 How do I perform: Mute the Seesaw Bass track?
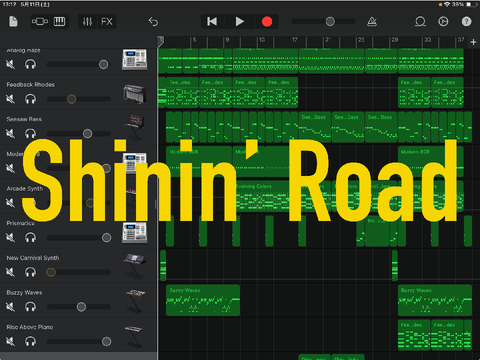[x=11, y=133]
